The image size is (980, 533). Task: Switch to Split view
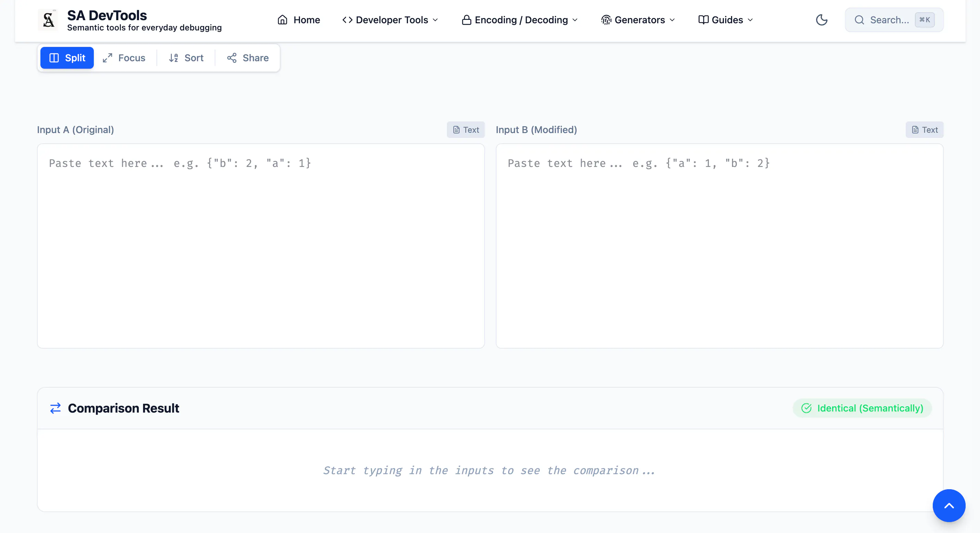point(67,58)
